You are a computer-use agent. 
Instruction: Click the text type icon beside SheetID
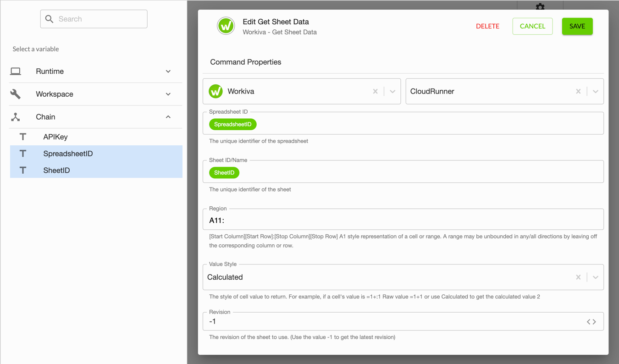pyautogui.click(x=23, y=170)
